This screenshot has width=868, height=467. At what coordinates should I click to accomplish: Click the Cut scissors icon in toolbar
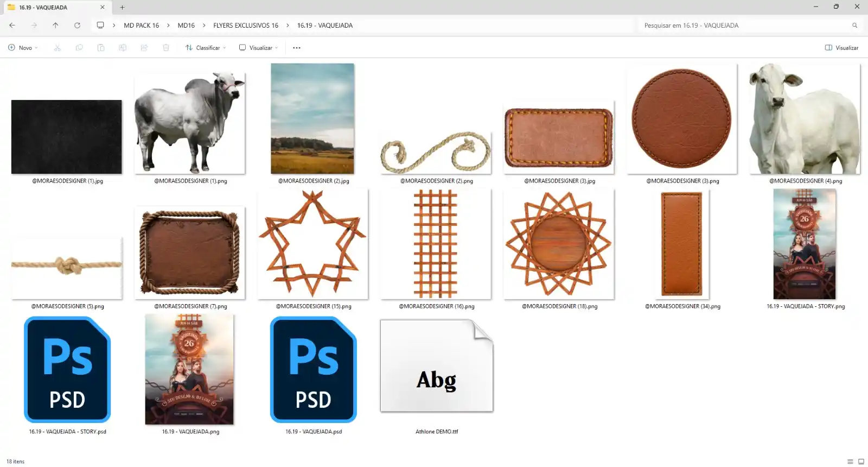(x=57, y=48)
